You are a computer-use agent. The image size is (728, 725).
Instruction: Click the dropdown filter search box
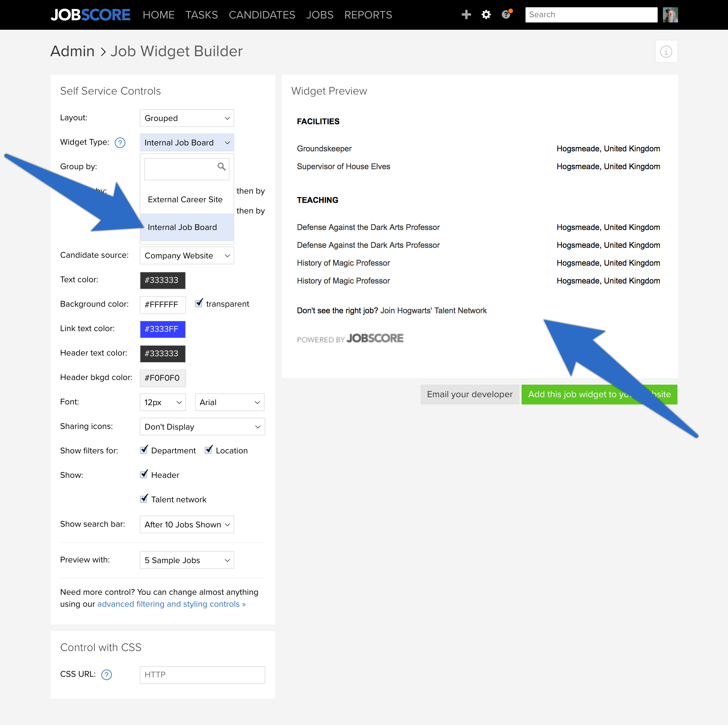187,169
